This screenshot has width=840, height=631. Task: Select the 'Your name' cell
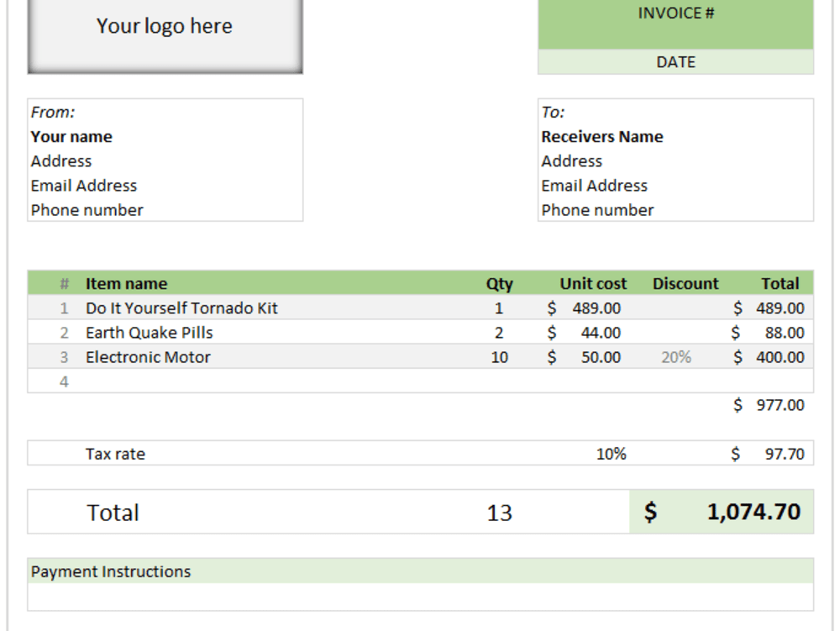point(71,137)
